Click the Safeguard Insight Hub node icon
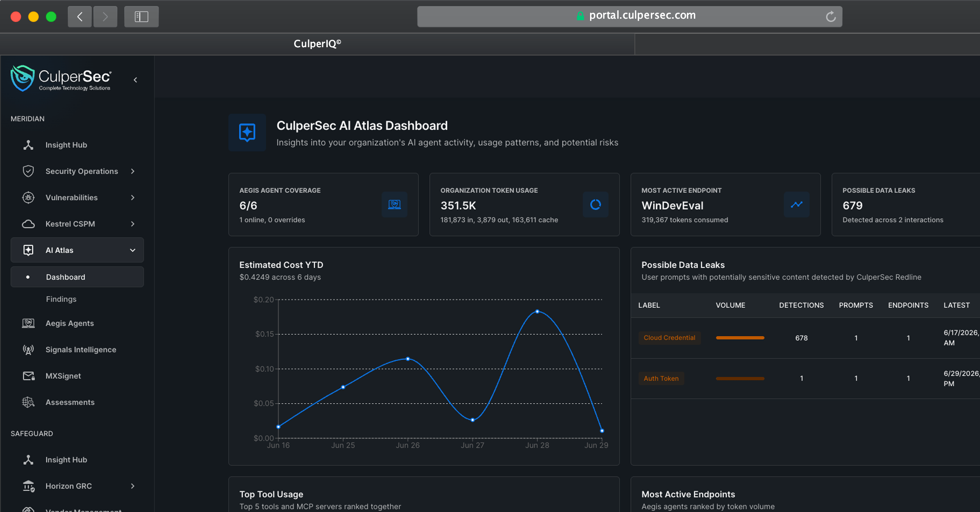980x512 pixels. [x=29, y=460]
